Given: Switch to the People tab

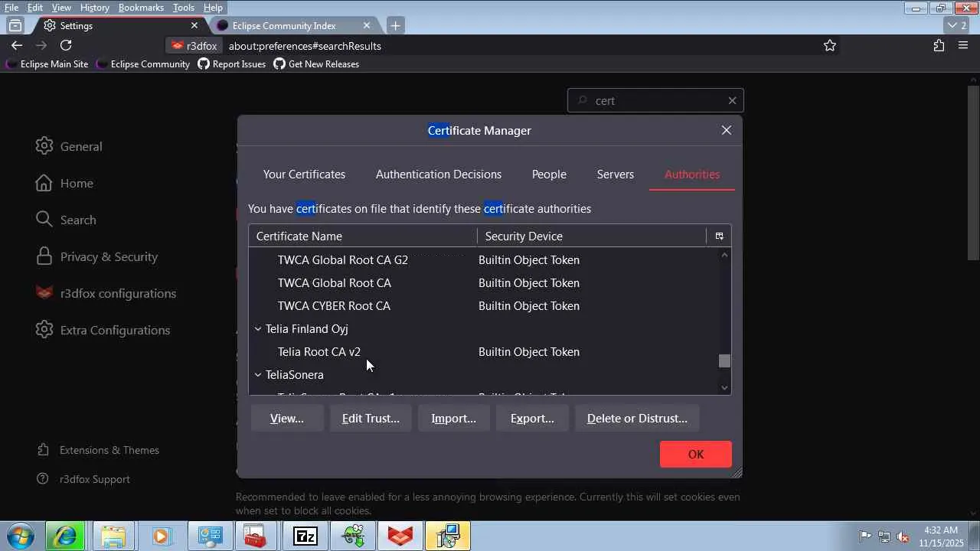Looking at the screenshot, I should [x=549, y=174].
